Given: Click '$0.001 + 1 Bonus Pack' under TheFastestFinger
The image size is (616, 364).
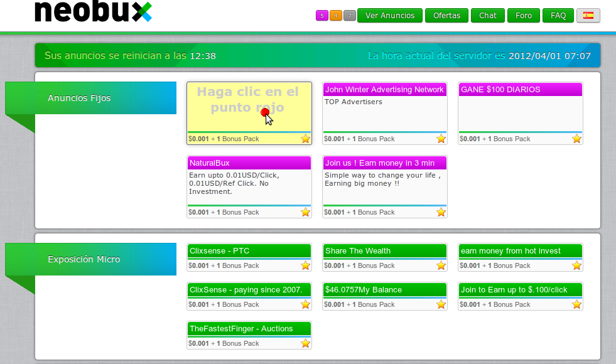Looking at the screenshot, I should tap(224, 343).
